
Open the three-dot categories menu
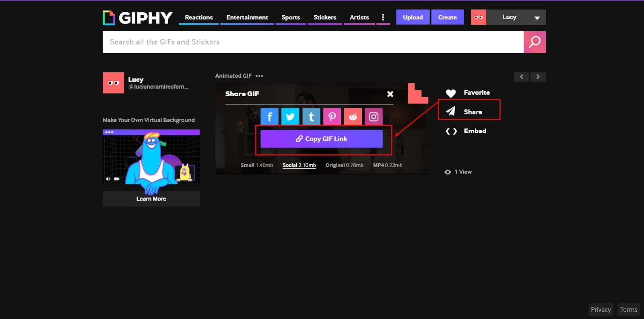383,17
